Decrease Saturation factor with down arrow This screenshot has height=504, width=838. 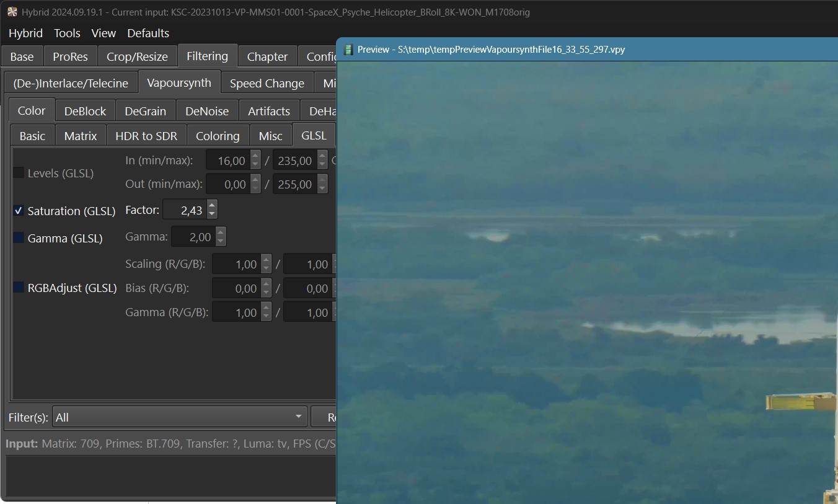tap(212, 214)
